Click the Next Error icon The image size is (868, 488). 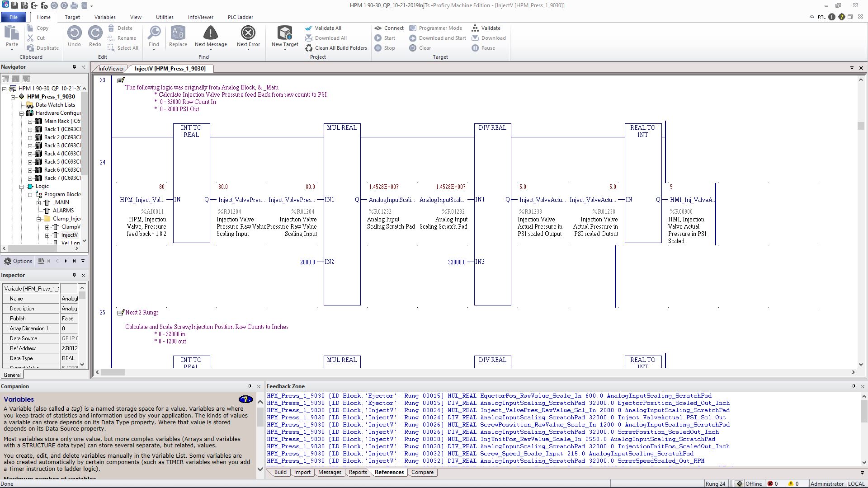pos(248,33)
